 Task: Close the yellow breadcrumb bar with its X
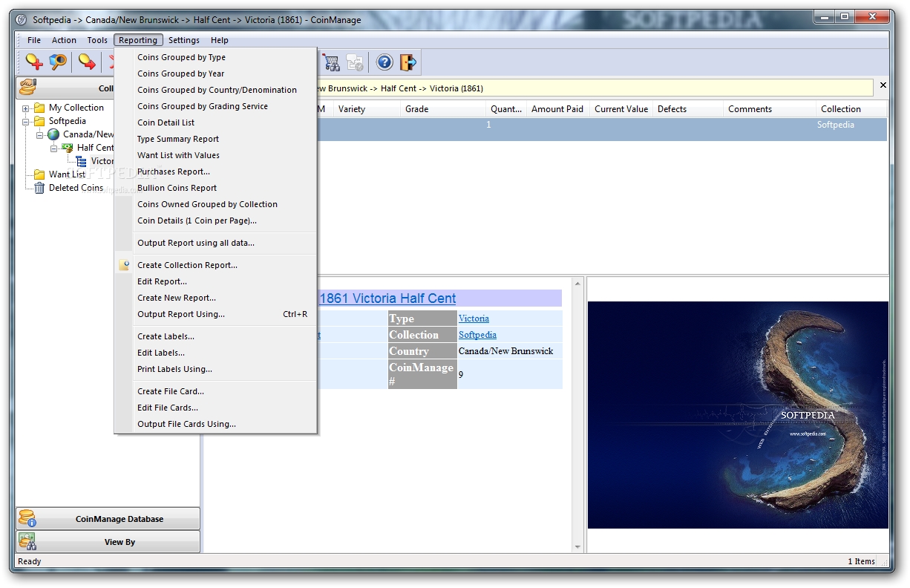[x=883, y=85]
